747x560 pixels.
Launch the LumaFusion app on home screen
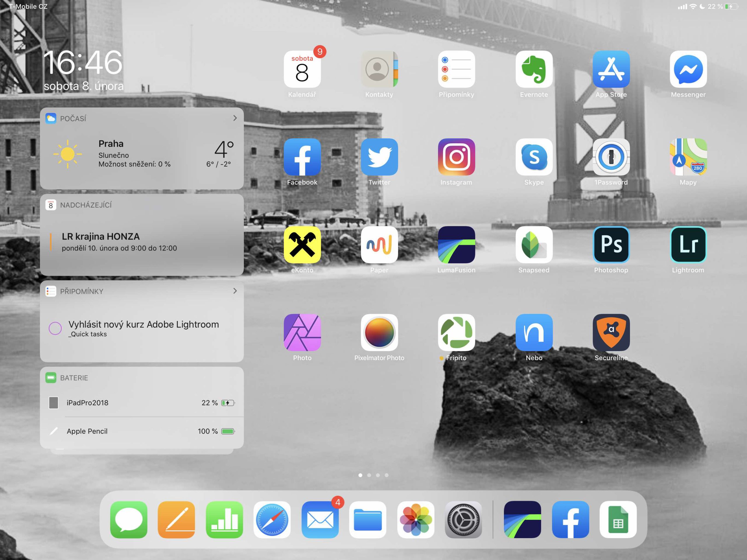pos(456,245)
